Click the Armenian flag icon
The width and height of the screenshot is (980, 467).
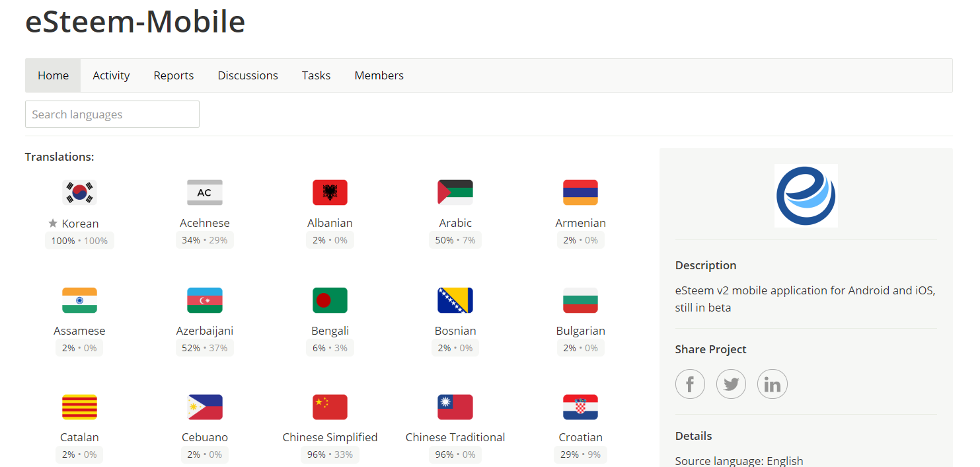580,192
